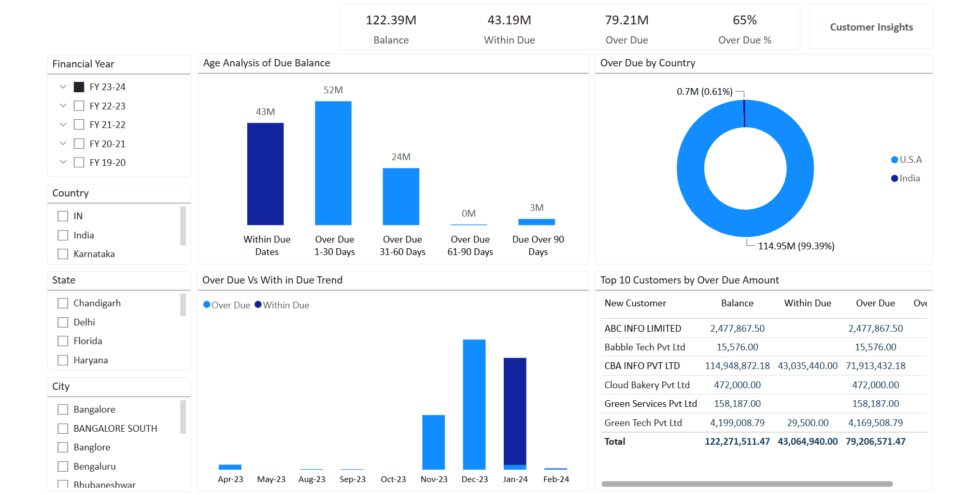Click the Dec-23 Over Due bar
Viewport: 980px width, 495px height.
pyautogui.click(x=474, y=404)
